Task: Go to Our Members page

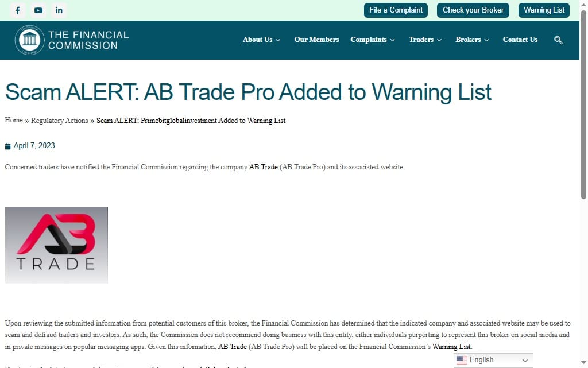Action: pyautogui.click(x=316, y=40)
